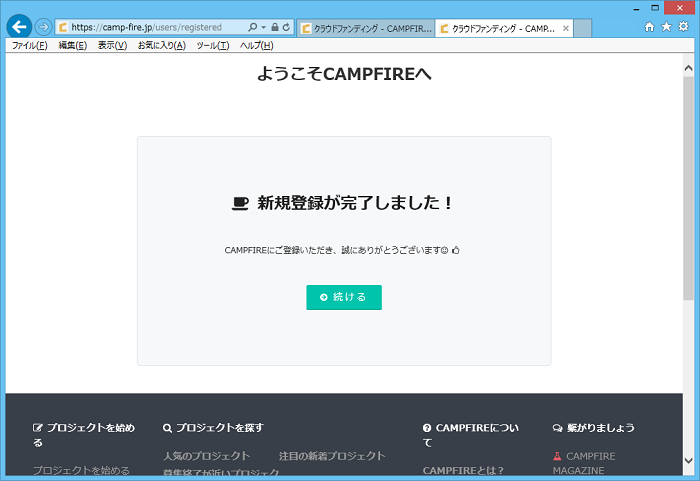The height and width of the screenshot is (481, 700).
Task: Open the Tools gear icon
Action: click(683, 27)
